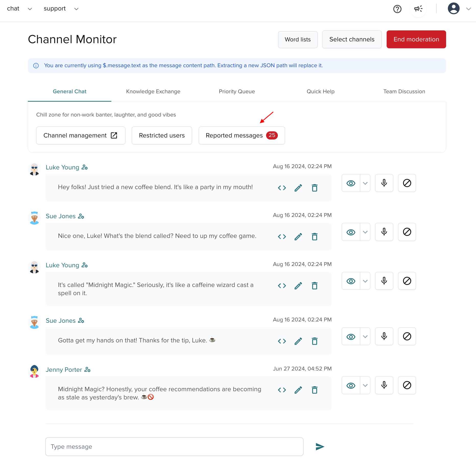Image resolution: width=476 pixels, height=463 pixels.
Task: Click the End moderation button
Action: (x=416, y=39)
